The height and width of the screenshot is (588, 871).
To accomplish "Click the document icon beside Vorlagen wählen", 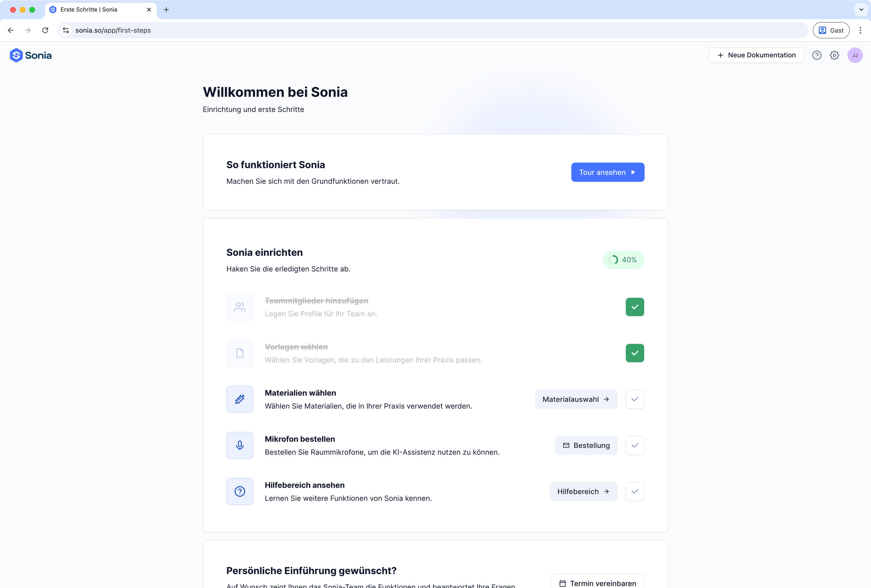I will [240, 353].
